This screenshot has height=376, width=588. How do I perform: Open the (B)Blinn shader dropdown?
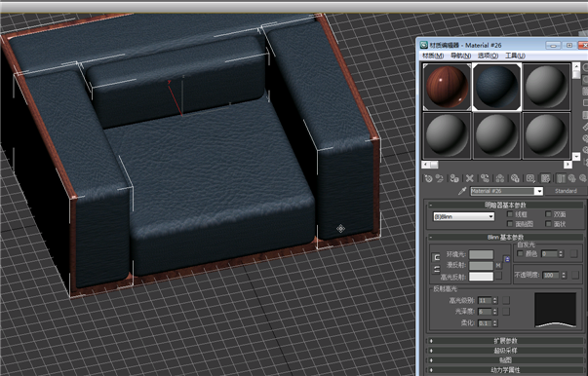click(463, 216)
